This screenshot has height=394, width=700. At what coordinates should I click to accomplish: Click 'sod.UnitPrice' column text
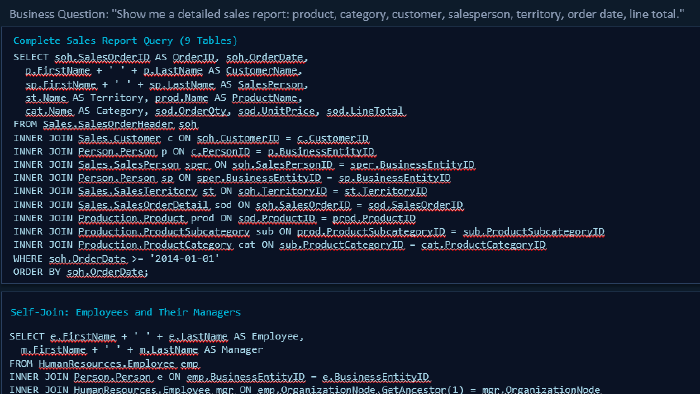(x=276, y=111)
